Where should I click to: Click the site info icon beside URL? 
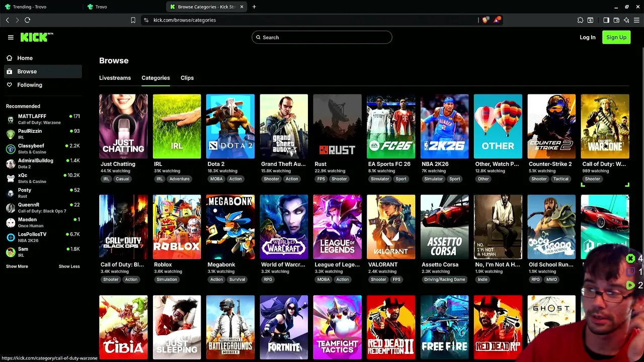point(146,20)
